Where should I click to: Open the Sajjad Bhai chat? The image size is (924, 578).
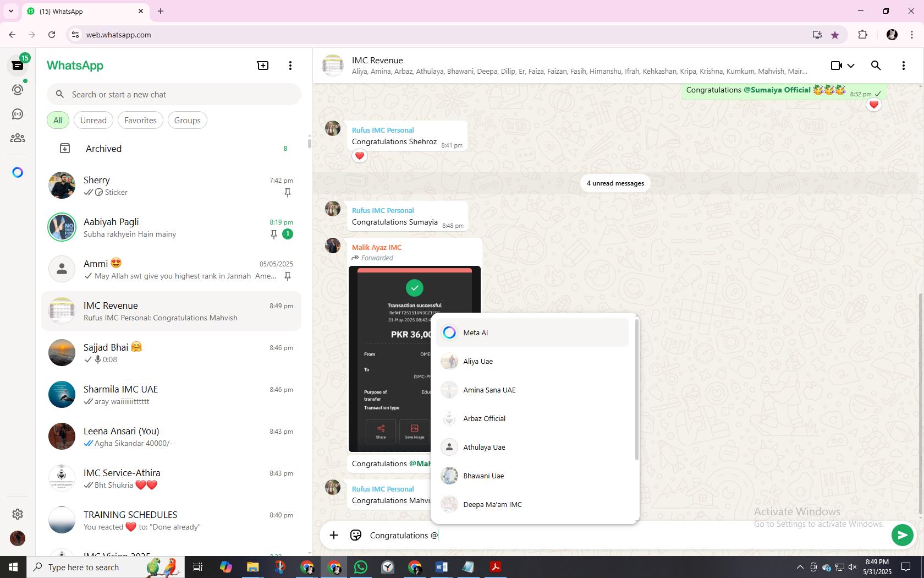172,353
